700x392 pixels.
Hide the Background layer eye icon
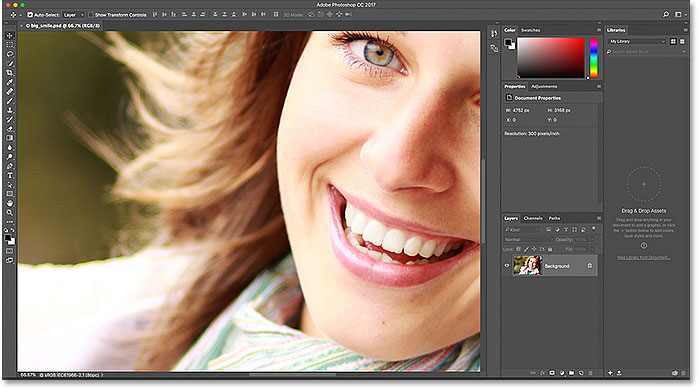pyautogui.click(x=507, y=266)
